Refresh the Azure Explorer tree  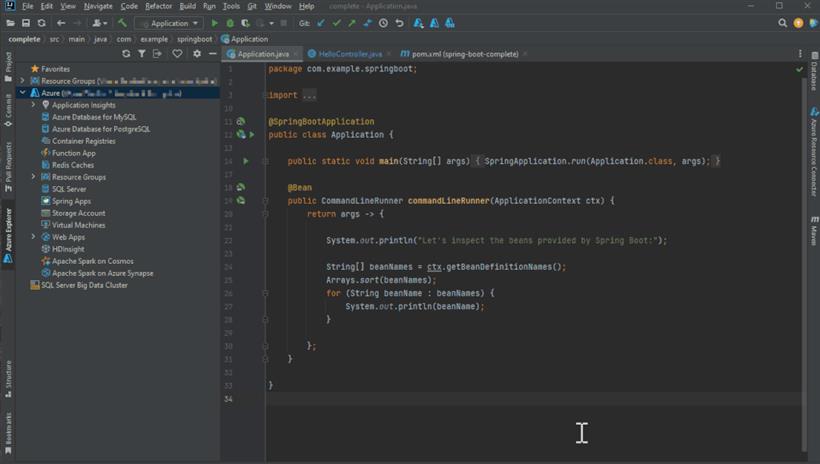click(126, 53)
